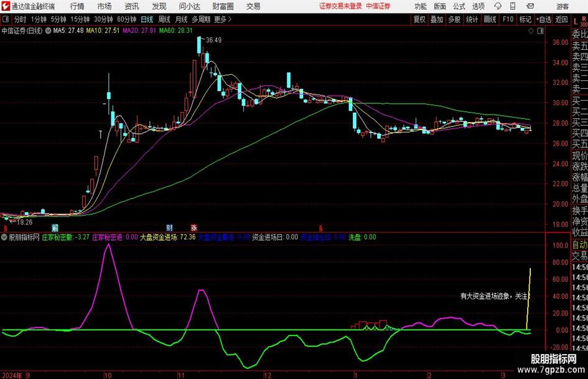Click the red L indicator in the right panel
This screenshot has height=379, width=588.
[576, 22]
